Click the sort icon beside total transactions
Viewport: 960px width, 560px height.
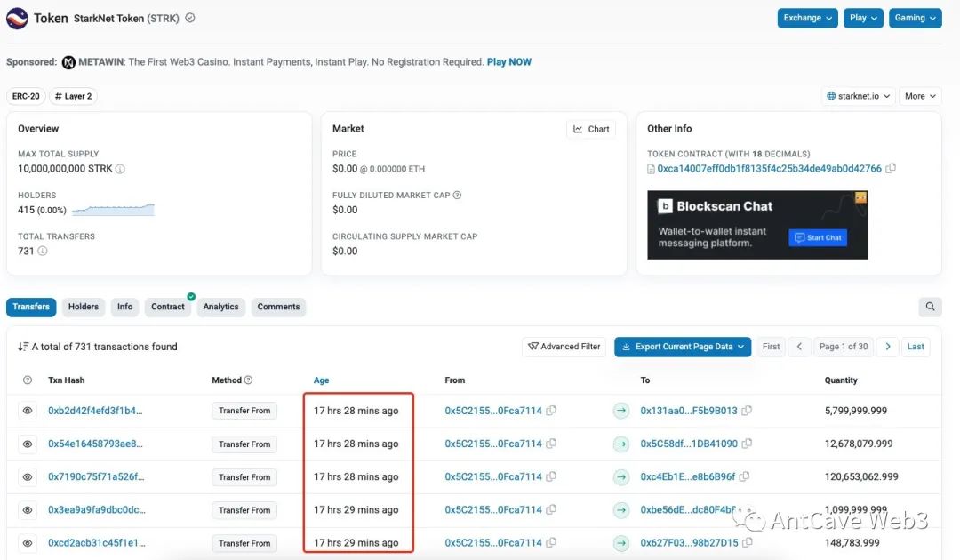pos(22,347)
